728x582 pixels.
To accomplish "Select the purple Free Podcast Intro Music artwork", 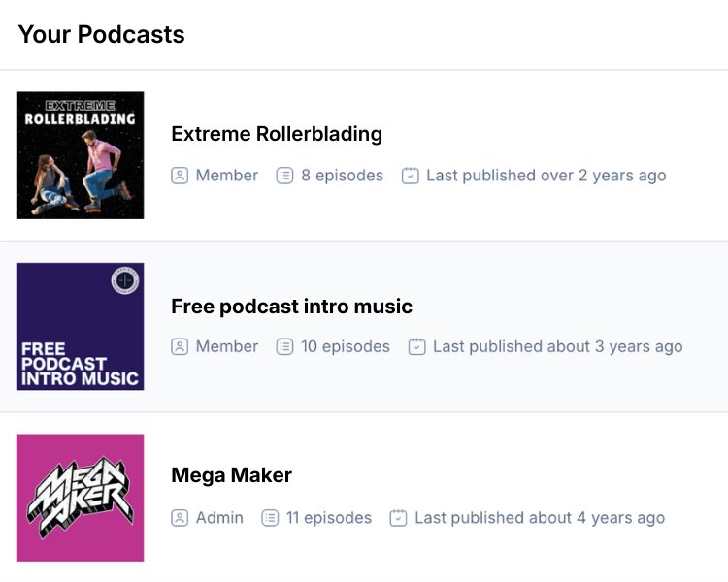I will click(81, 326).
